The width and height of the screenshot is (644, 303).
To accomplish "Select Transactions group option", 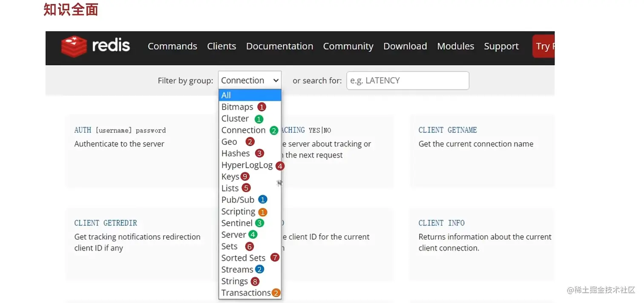I will coord(250,293).
